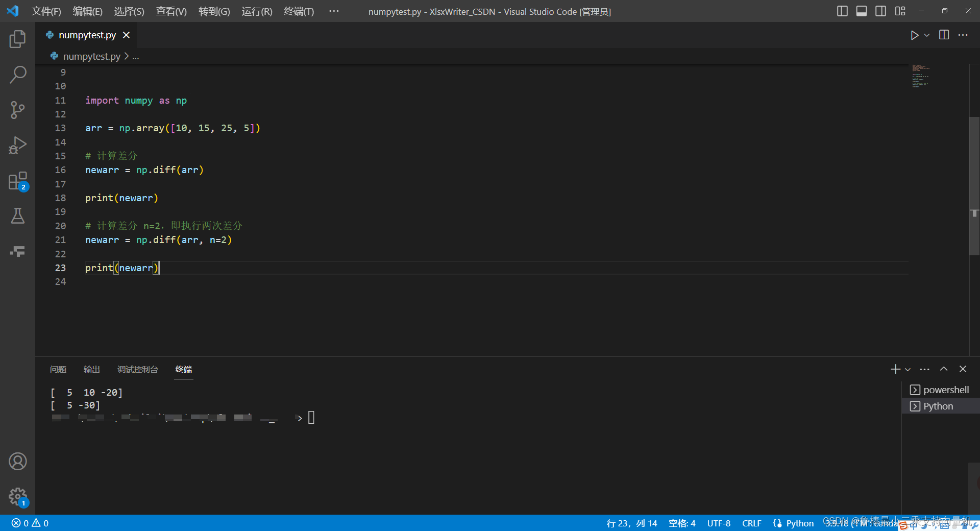Open the Manage gear menu

pos(17,496)
